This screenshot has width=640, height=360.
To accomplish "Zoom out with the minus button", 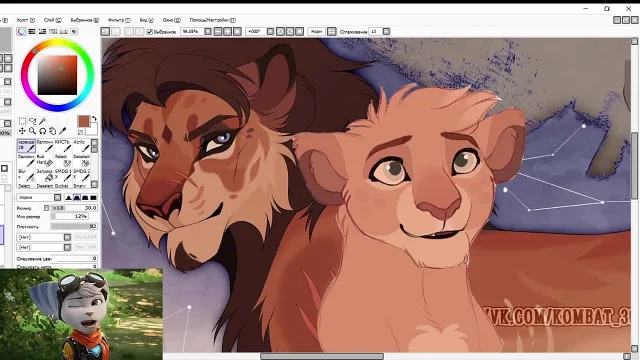I will (x=218, y=31).
